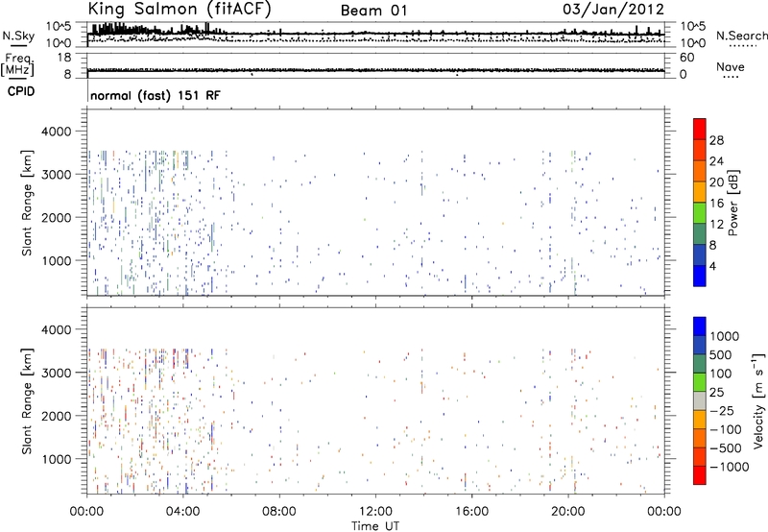The image size is (768, 532).
Task: Click the '3000' tick of velocity panel
Action: pyautogui.click(x=56, y=373)
